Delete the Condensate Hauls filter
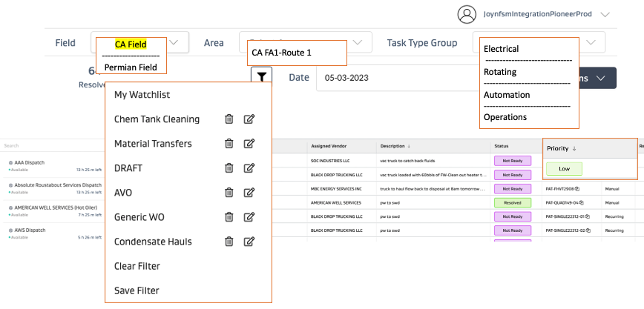This screenshot has width=644, height=309. [229, 242]
